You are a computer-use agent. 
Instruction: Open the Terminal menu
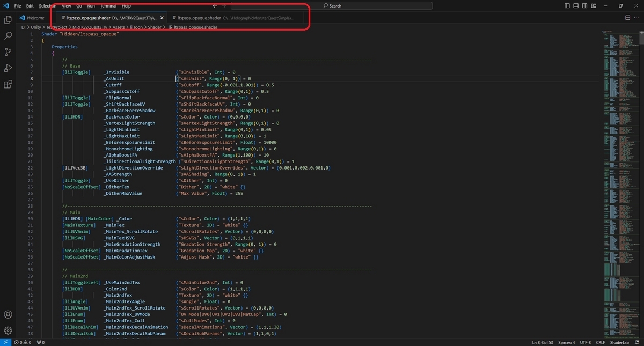108,6
